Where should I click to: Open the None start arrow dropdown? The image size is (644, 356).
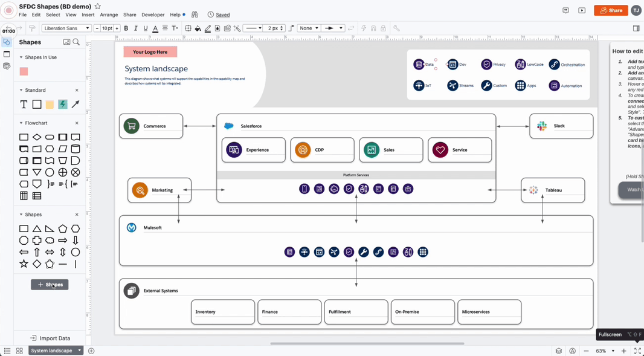coord(309,28)
